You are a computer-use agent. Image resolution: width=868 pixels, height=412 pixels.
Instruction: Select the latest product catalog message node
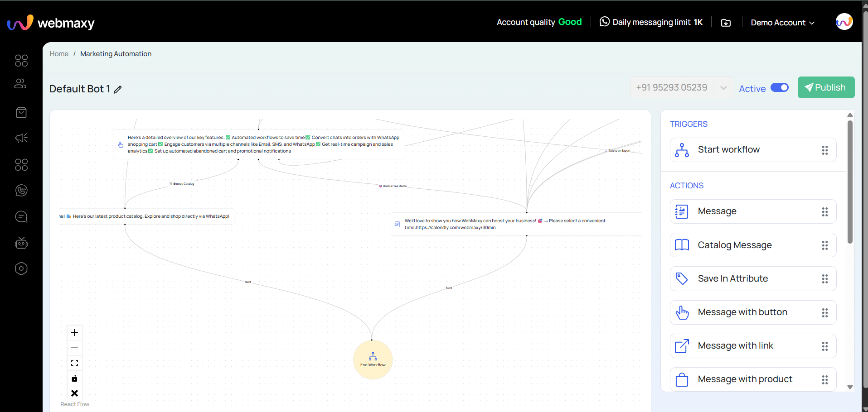(x=146, y=216)
